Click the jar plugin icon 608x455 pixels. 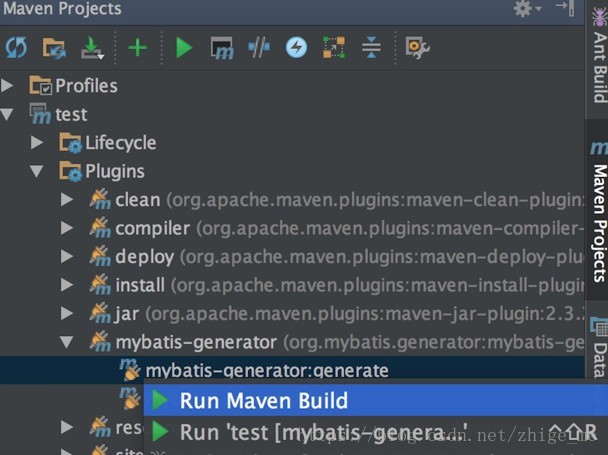pos(100,313)
